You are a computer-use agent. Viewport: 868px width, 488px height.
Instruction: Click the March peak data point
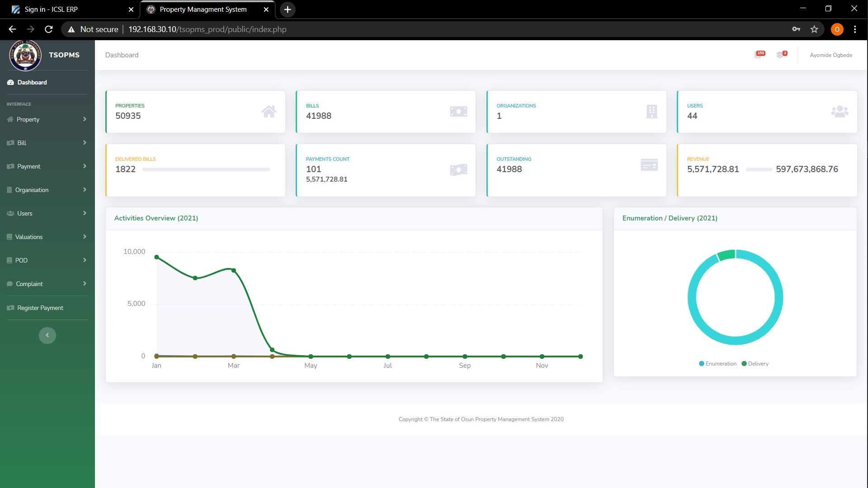(x=234, y=270)
